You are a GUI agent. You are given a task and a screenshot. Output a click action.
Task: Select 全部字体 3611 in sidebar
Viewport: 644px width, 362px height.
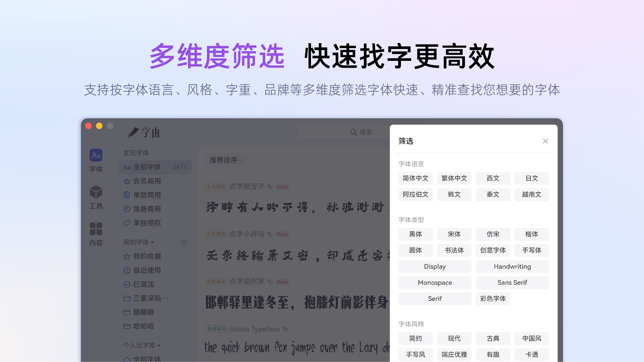click(155, 167)
